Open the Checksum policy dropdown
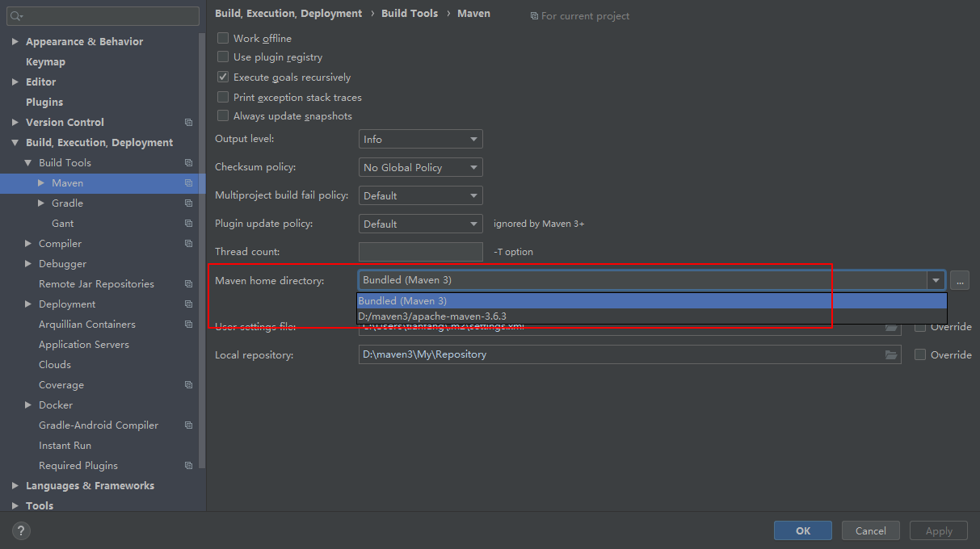980x549 pixels. (x=420, y=167)
